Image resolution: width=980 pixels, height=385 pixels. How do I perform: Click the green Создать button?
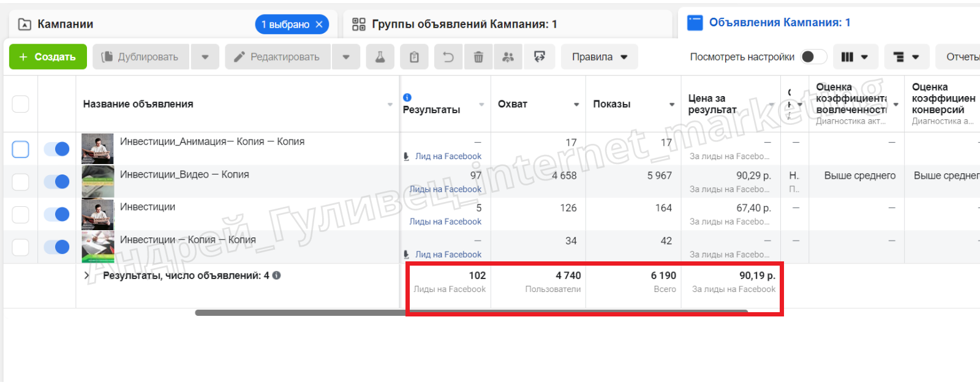click(48, 57)
